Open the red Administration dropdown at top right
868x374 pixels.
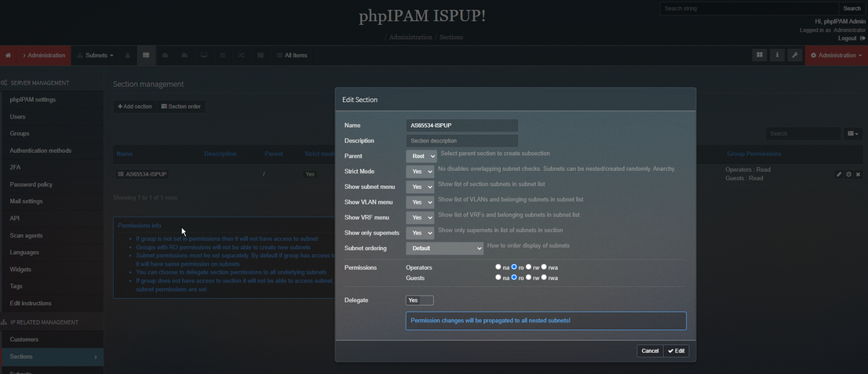[x=836, y=56]
